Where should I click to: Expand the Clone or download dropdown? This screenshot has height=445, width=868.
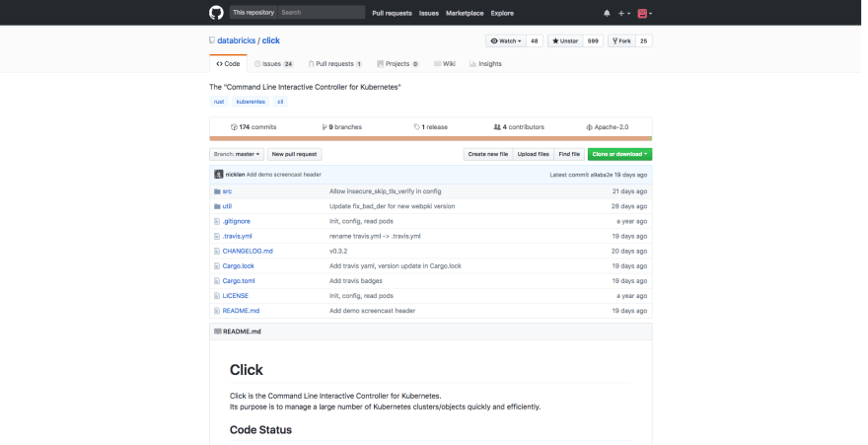coord(619,155)
